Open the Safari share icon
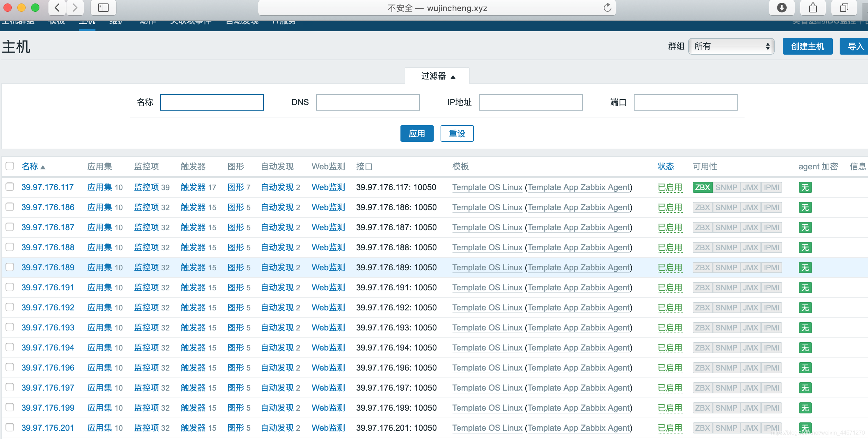Image resolution: width=868 pixels, height=439 pixels. (813, 8)
